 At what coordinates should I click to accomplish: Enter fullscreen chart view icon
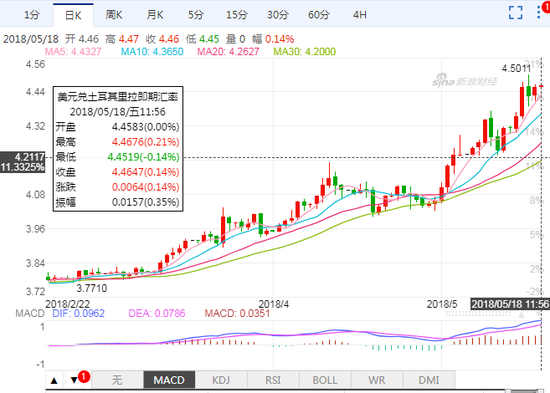516,13
